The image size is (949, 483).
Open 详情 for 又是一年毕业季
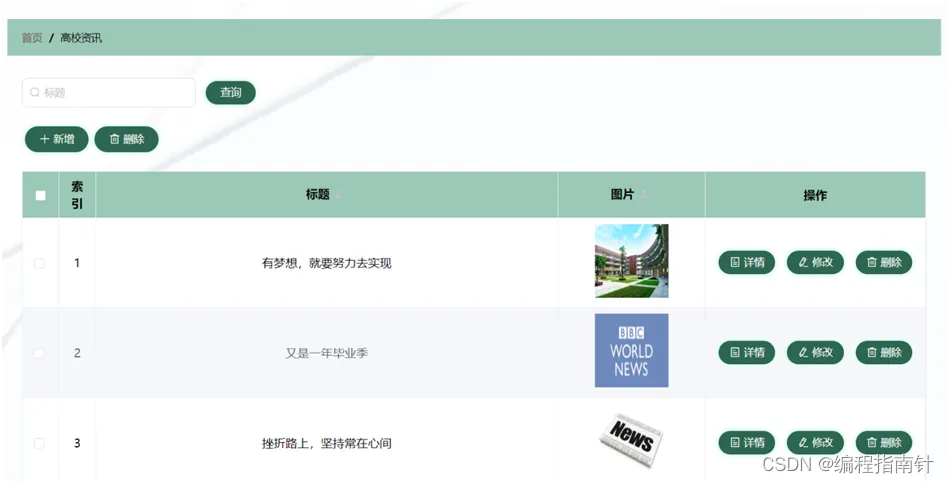[747, 352]
